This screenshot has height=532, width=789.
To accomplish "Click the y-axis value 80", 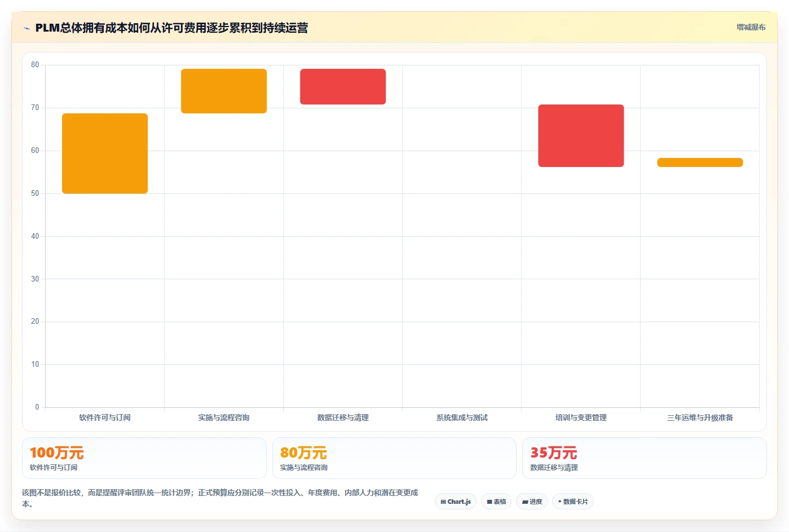I will click(x=35, y=65).
